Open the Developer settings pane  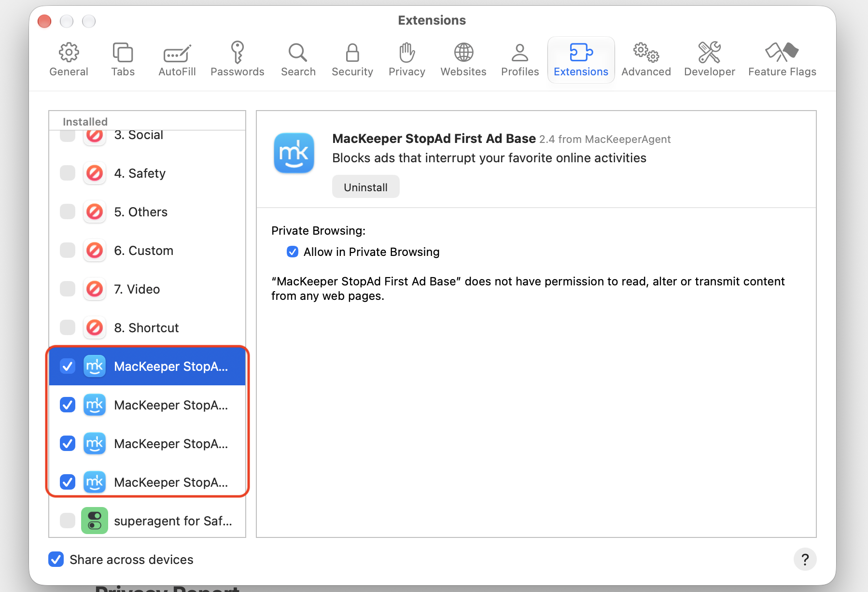point(709,60)
